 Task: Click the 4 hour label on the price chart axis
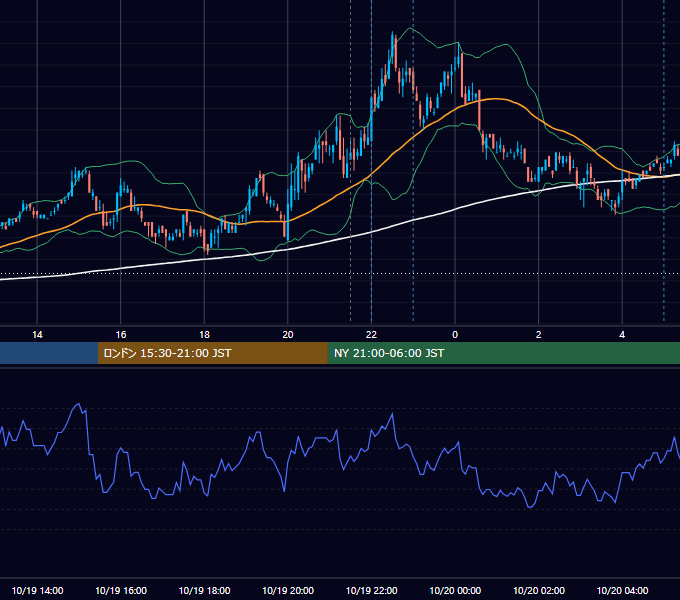(622, 335)
